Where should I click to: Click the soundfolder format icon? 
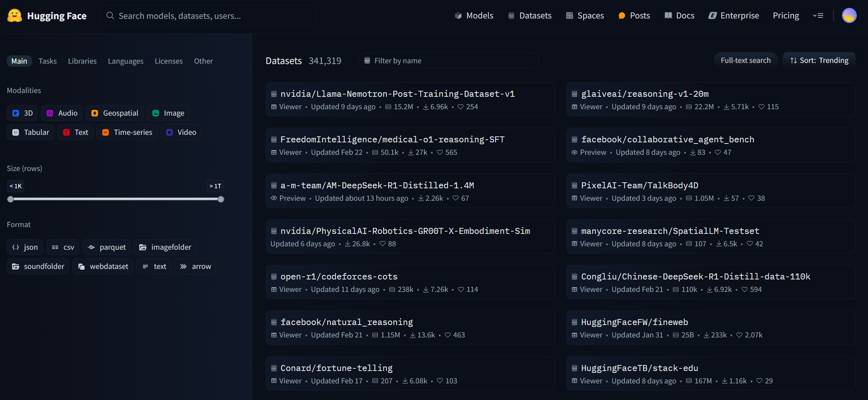pos(15,266)
